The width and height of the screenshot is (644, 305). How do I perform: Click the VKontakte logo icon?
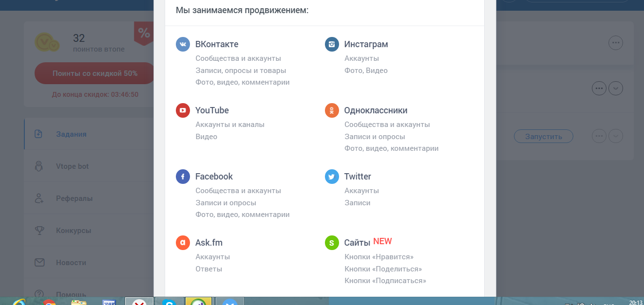[183, 44]
